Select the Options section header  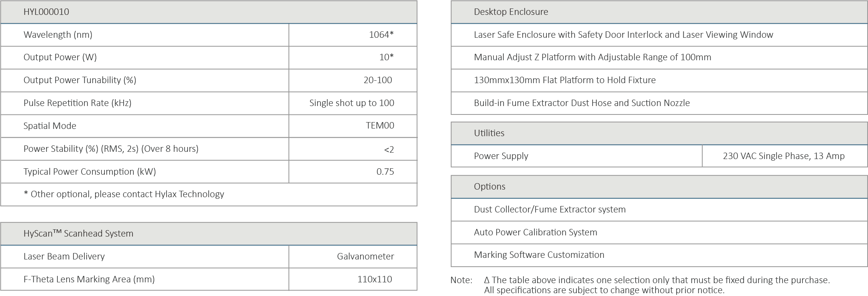(489, 186)
